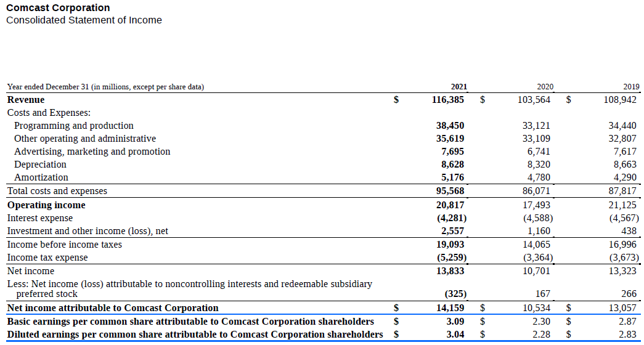Click the 2019 diluted EPS value 2.83
644x345 pixels.
click(x=628, y=335)
